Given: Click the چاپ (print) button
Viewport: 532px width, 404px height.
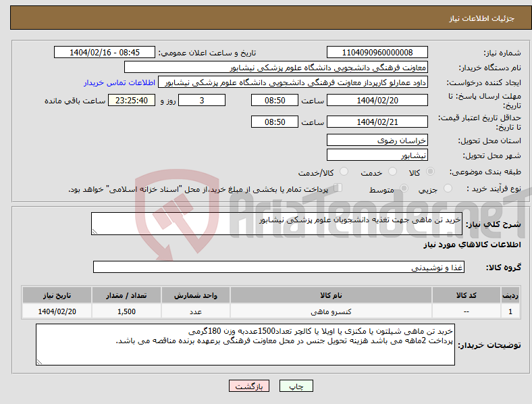Looking at the screenshot, I should 296,386.
